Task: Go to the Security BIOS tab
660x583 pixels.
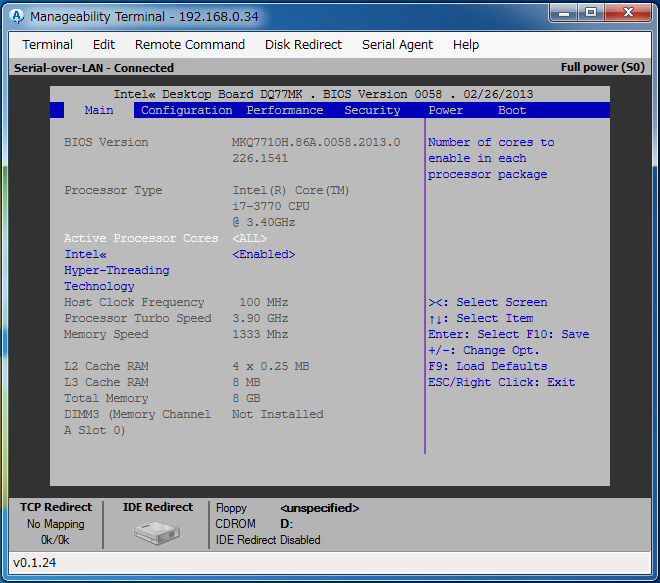Action: [372, 110]
